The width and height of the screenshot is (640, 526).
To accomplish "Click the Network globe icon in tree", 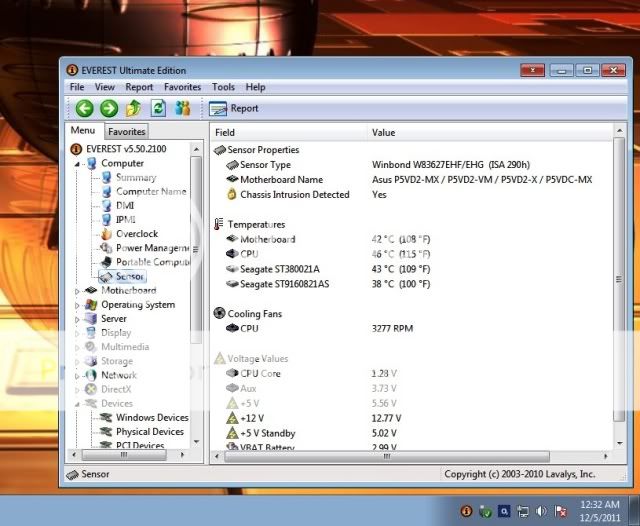I will (x=91, y=375).
